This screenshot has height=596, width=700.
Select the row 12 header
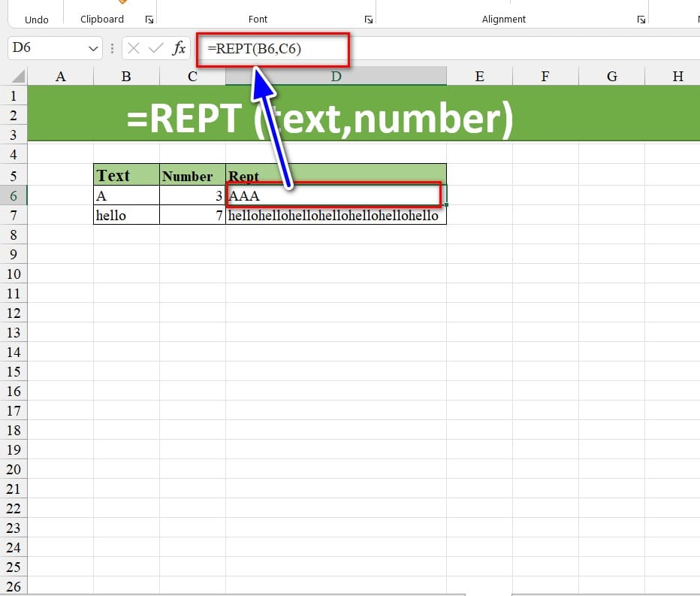coord(14,313)
